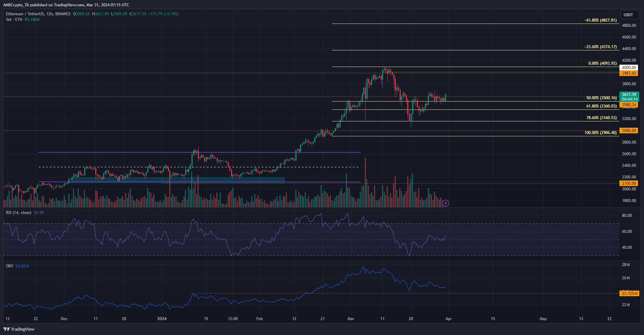Click the -23.60% (4374.17) Fibonacci label
Viewport: 644px width, 335px height.
click(x=601, y=47)
